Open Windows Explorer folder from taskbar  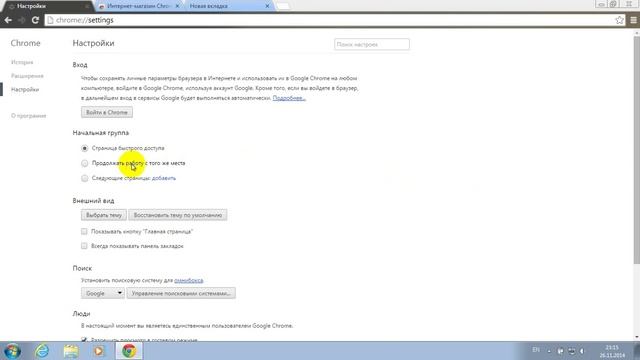click(x=71, y=351)
